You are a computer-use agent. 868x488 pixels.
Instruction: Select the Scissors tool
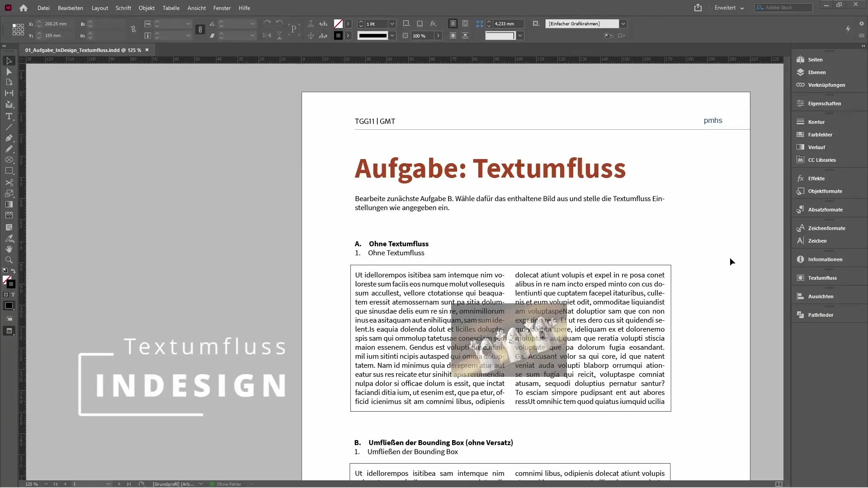click(9, 183)
